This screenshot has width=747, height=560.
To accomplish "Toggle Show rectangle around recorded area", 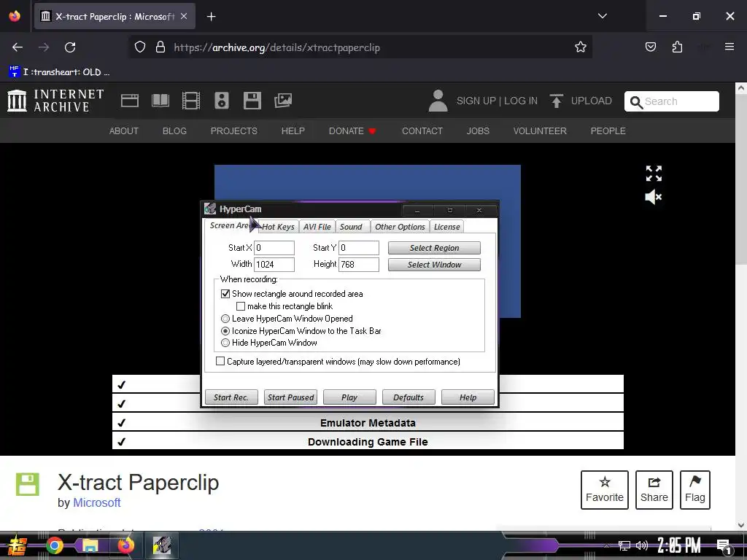I will [225, 294].
